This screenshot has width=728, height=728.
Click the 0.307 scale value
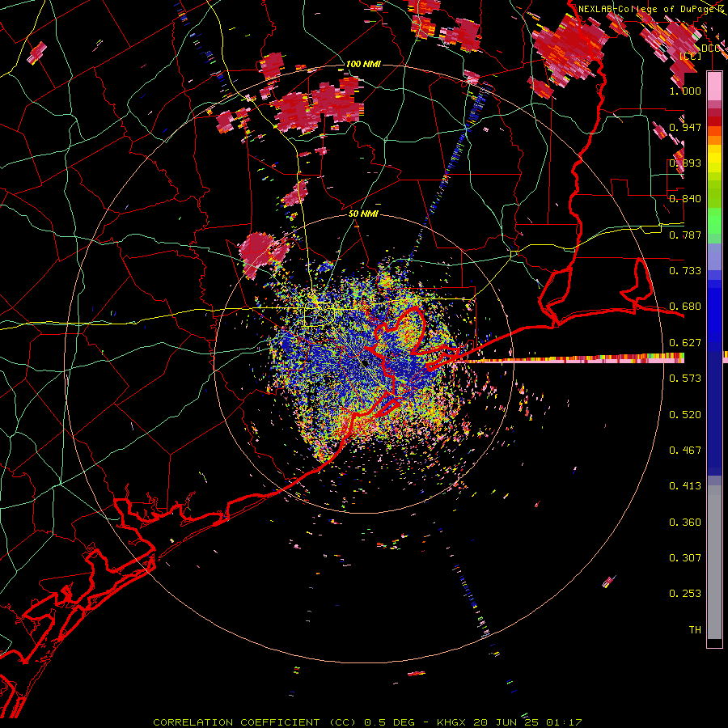[x=685, y=557]
